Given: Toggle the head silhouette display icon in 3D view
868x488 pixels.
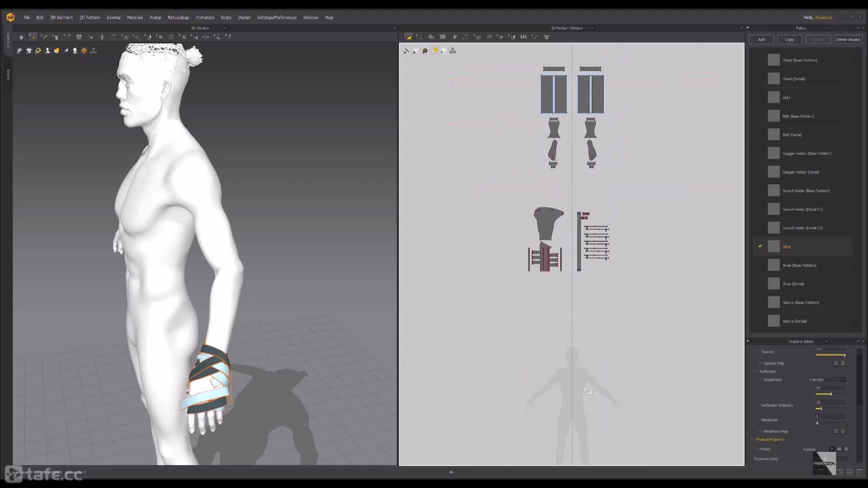Looking at the screenshot, I should [x=75, y=51].
